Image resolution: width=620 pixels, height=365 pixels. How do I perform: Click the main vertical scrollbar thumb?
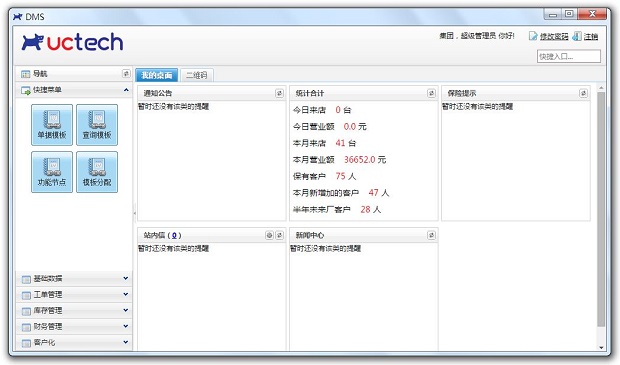[x=601, y=209]
